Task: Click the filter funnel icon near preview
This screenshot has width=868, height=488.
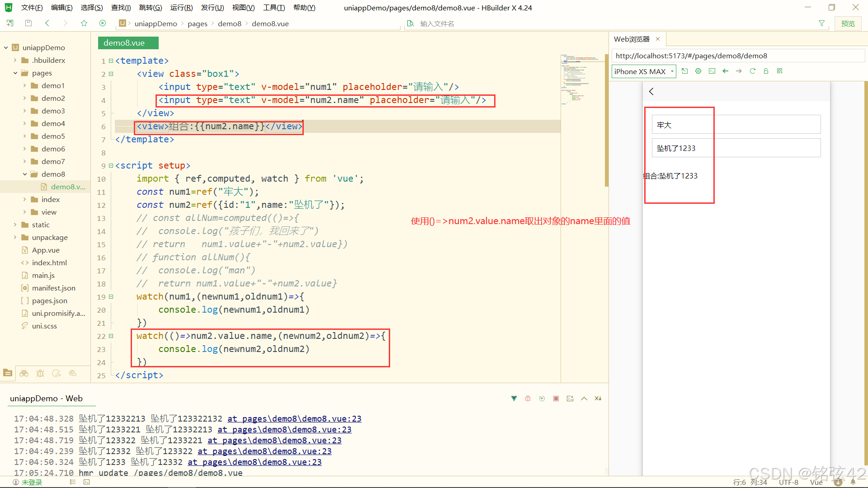Action: (x=821, y=23)
